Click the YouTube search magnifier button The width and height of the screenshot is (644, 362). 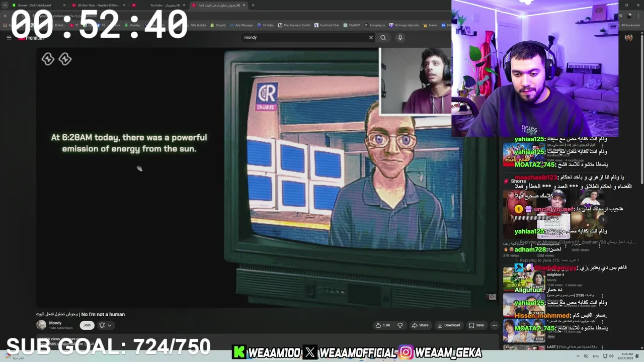point(383,37)
